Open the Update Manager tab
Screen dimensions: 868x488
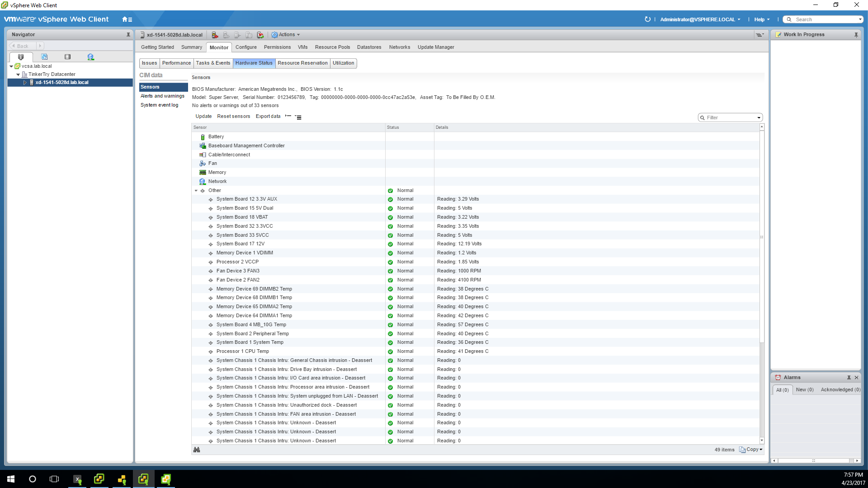pos(436,47)
